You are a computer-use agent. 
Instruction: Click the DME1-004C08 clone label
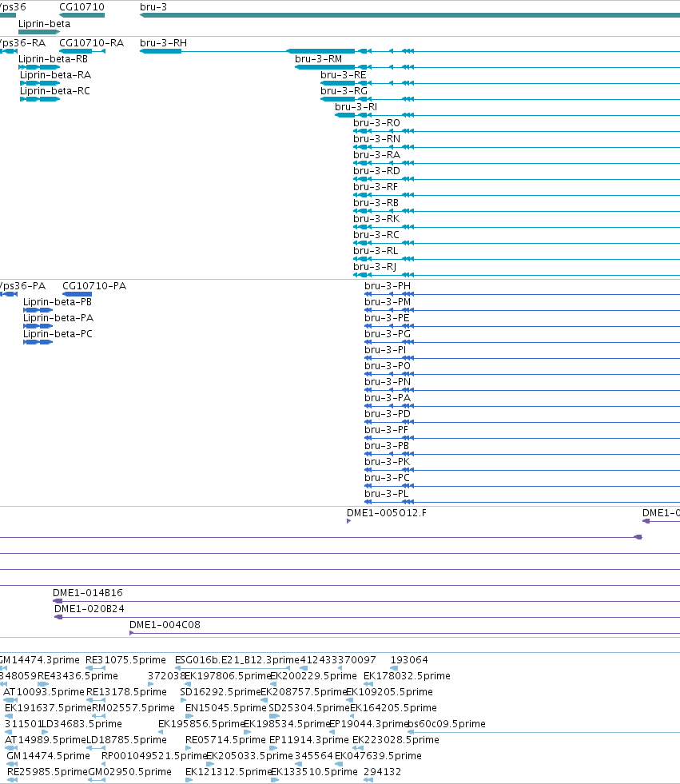click(165, 625)
